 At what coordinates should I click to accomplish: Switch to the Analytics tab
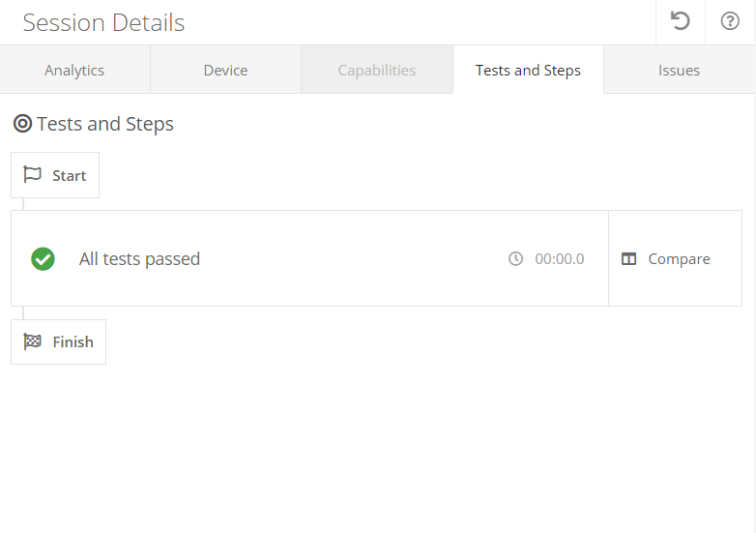tap(74, 70)
